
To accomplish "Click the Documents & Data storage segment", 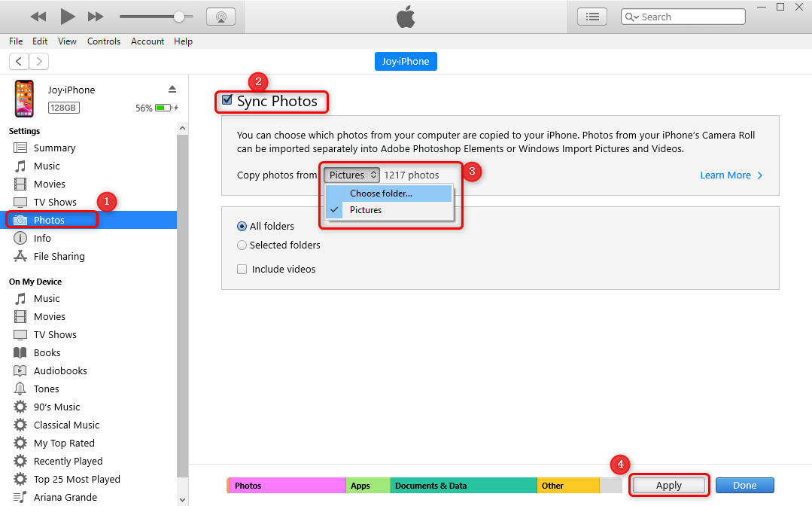I will click(x=464, y=486).
